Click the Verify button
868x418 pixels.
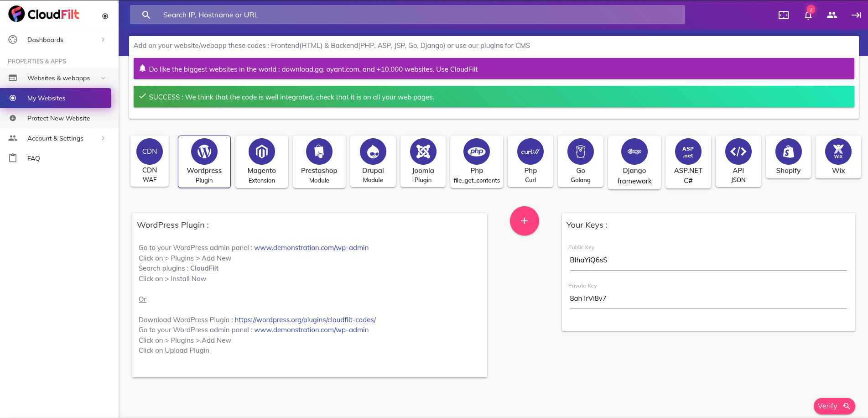(834, 406)
